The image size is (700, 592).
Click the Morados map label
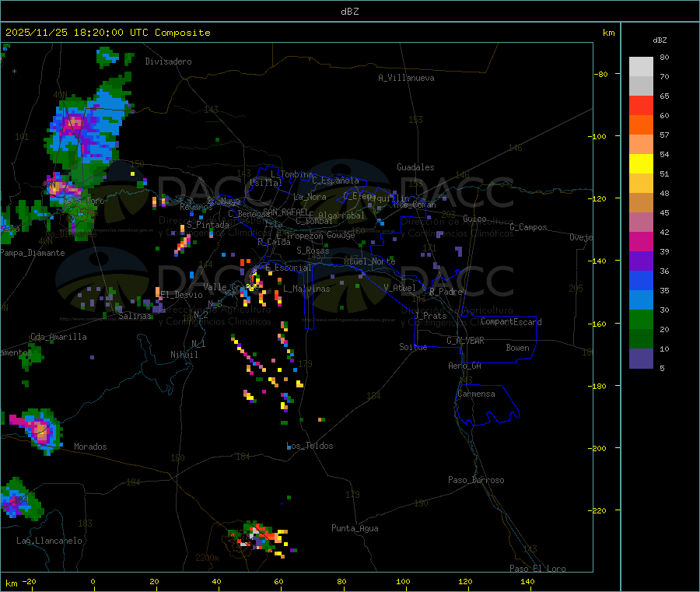(x=90, y=447)
